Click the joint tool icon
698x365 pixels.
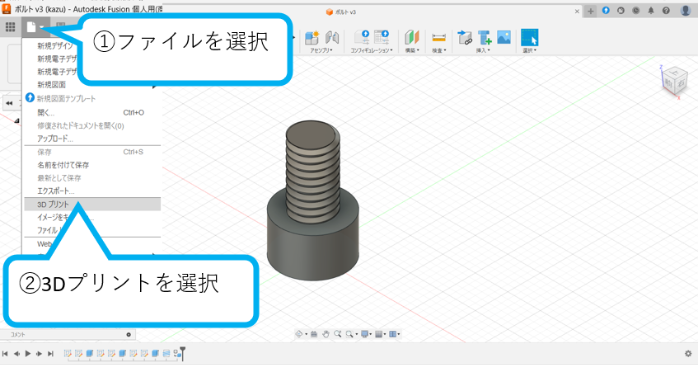pos(332,38)
